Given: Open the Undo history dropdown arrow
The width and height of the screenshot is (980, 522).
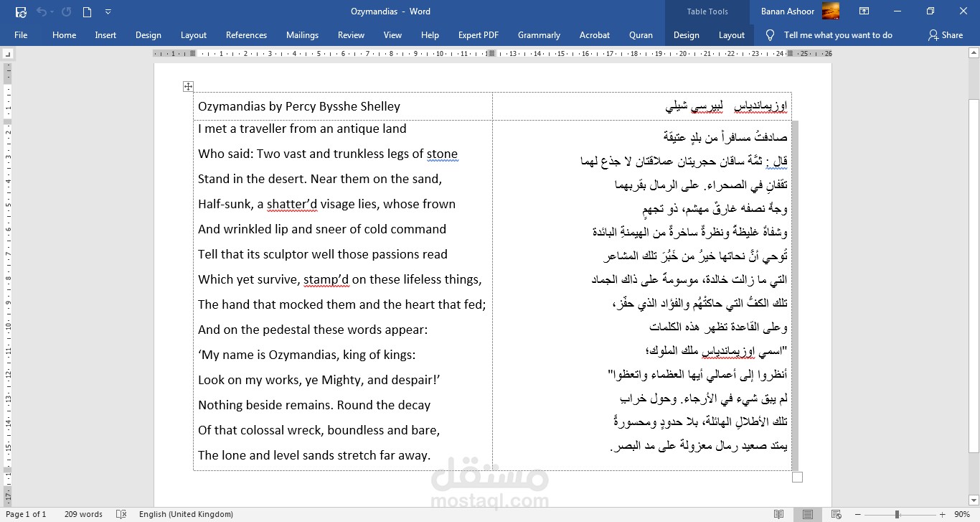Looking at the screenshot, I should (x=52, y=11).
